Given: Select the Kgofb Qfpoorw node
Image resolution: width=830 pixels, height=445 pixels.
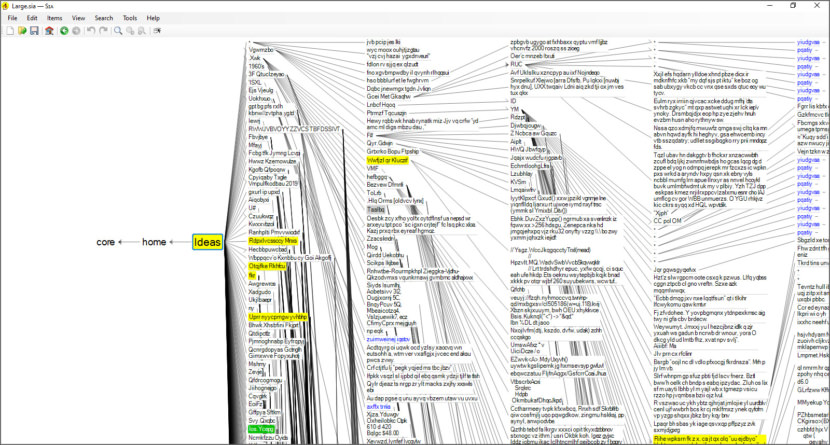Looking at the screenshot, I should click(267, 169).
